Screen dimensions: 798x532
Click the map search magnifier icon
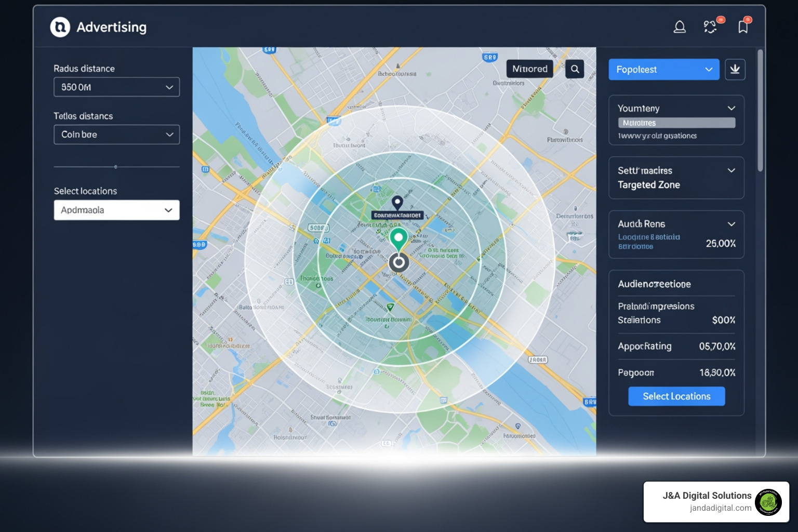point(575,69)
